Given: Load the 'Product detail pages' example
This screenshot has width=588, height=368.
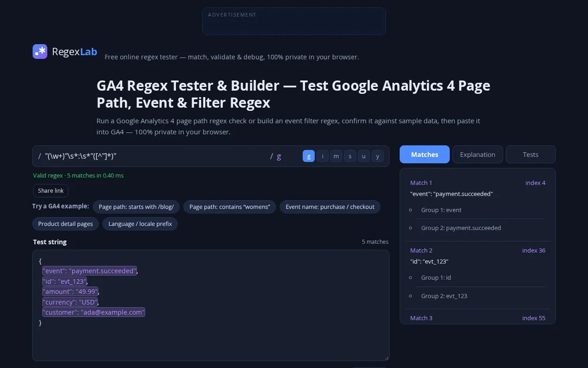Looking at the screenshot, I should pos(65,224).
